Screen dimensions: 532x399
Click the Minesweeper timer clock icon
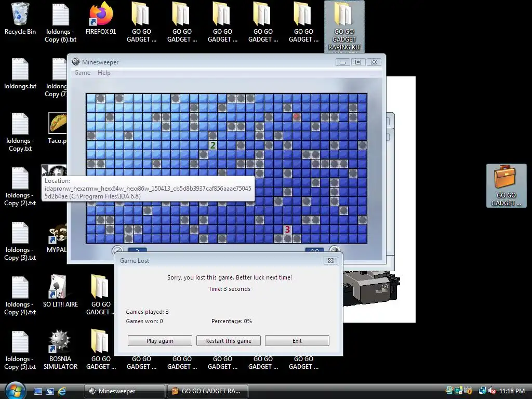point(117,250)
